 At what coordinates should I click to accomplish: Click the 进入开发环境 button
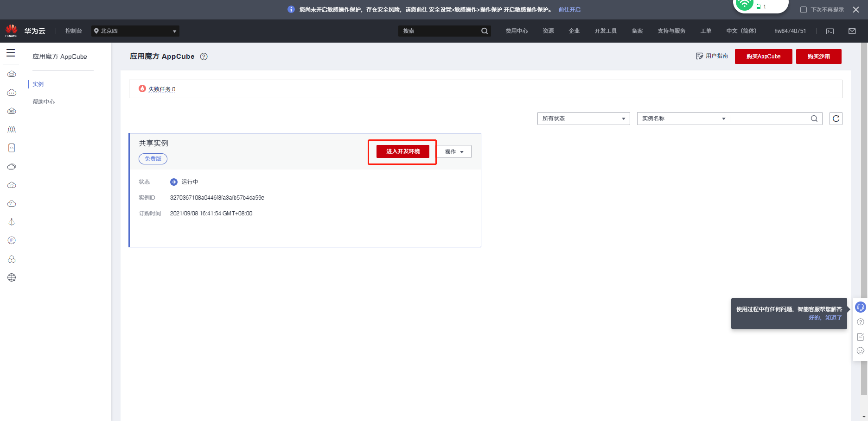pyautogui.click(x=403, y=151)
